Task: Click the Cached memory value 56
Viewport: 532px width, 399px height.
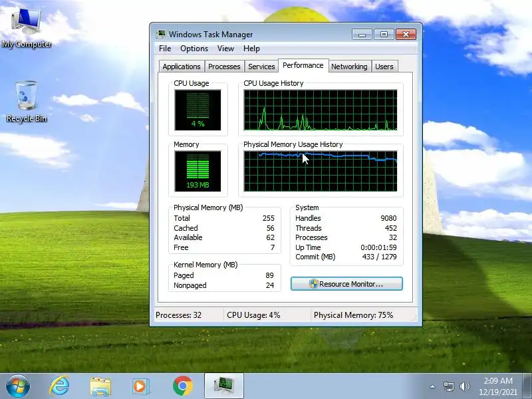Action: tap(271, 228)
